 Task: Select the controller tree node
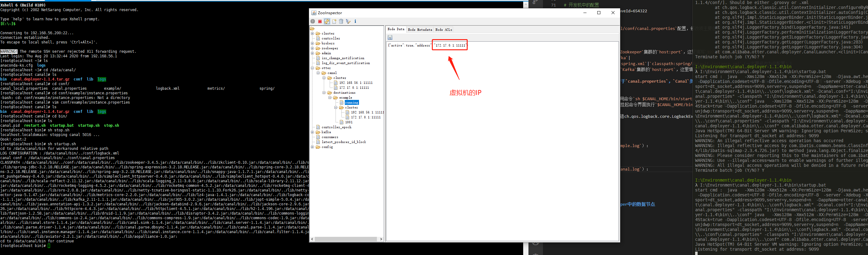pyautogui.click(x=331, y=38)
